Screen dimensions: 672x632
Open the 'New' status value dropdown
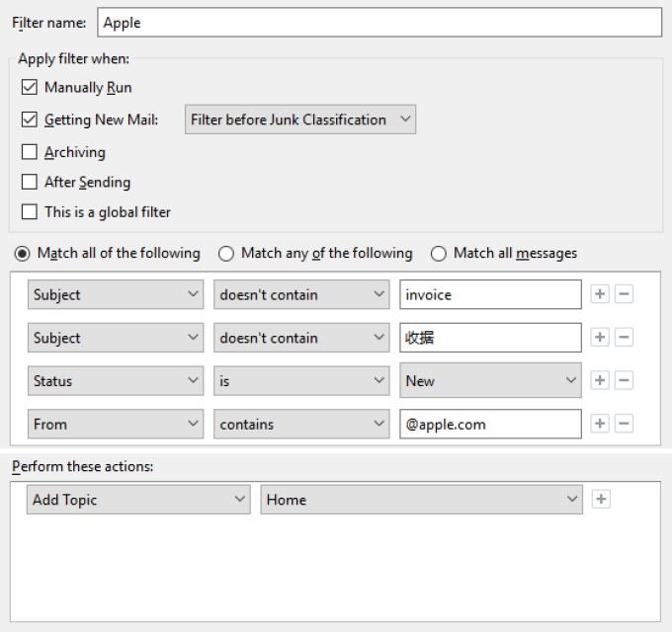(x=491, y=380)
